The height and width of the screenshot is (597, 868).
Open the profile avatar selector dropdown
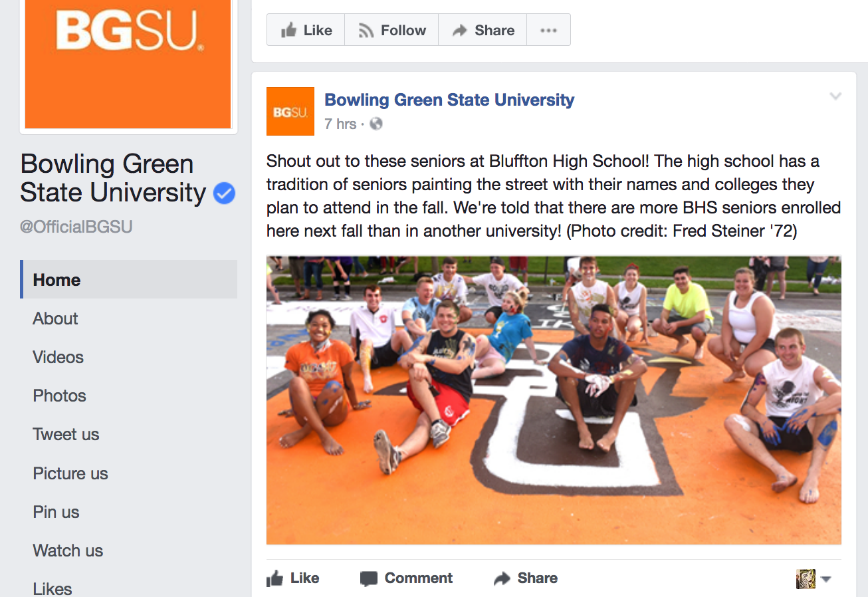(x=814, y=578)
